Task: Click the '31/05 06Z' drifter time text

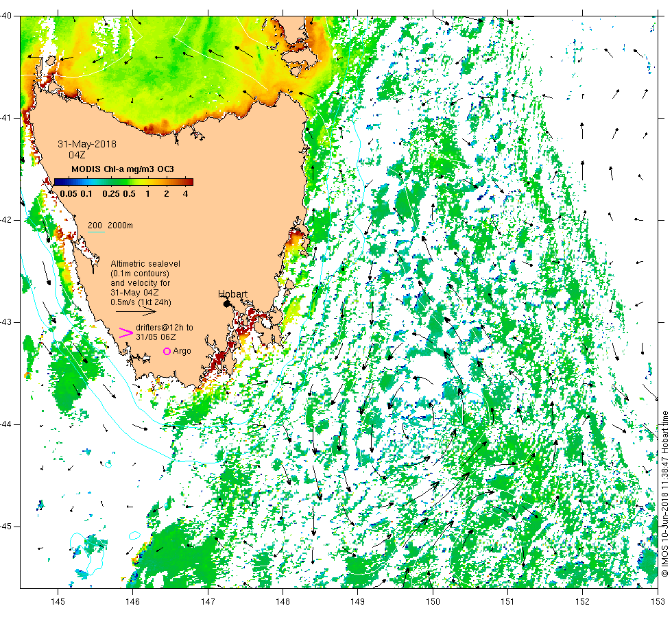Action: (156, 337)
